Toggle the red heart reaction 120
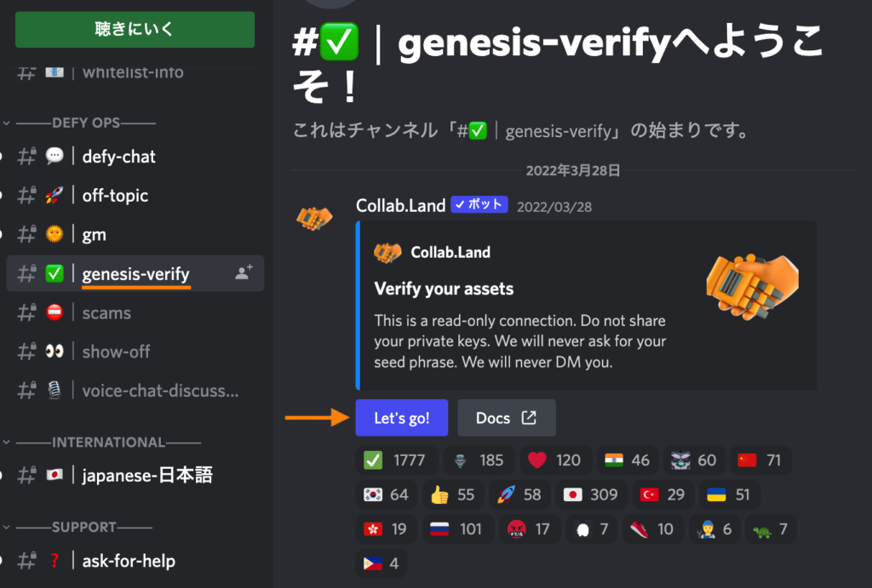The image size is (872, 588). tap(555, 460)
